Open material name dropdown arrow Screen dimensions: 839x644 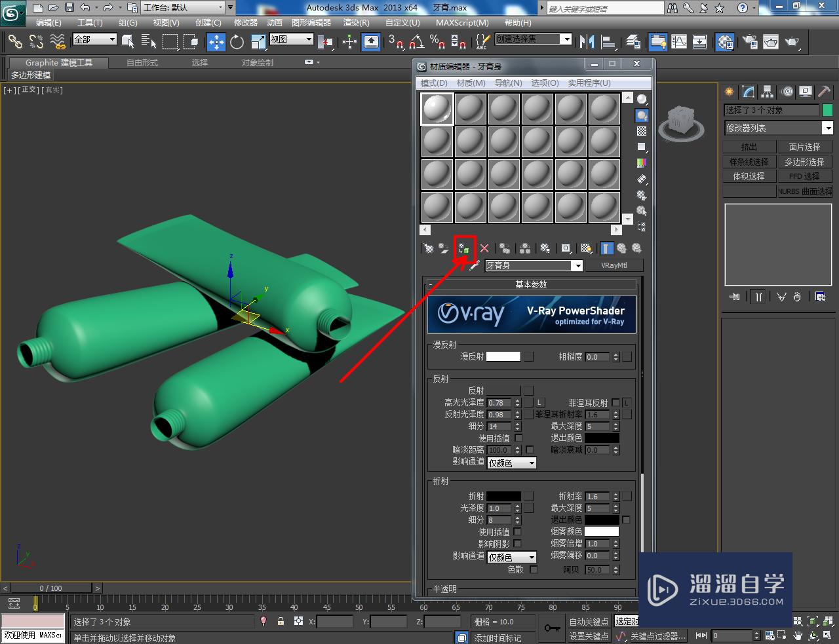coord(577,265)
